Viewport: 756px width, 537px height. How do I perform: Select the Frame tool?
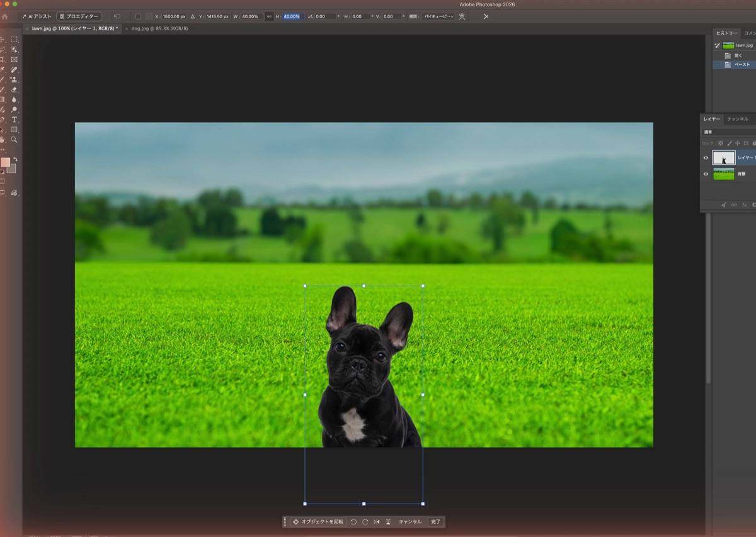14,60
